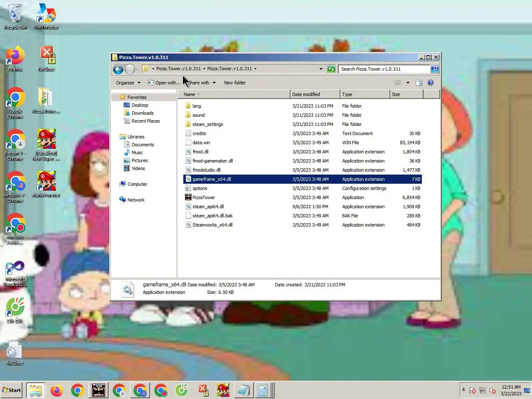Sort by Type column header
This screenshot has height=399, width=532.
click(365, 94)
